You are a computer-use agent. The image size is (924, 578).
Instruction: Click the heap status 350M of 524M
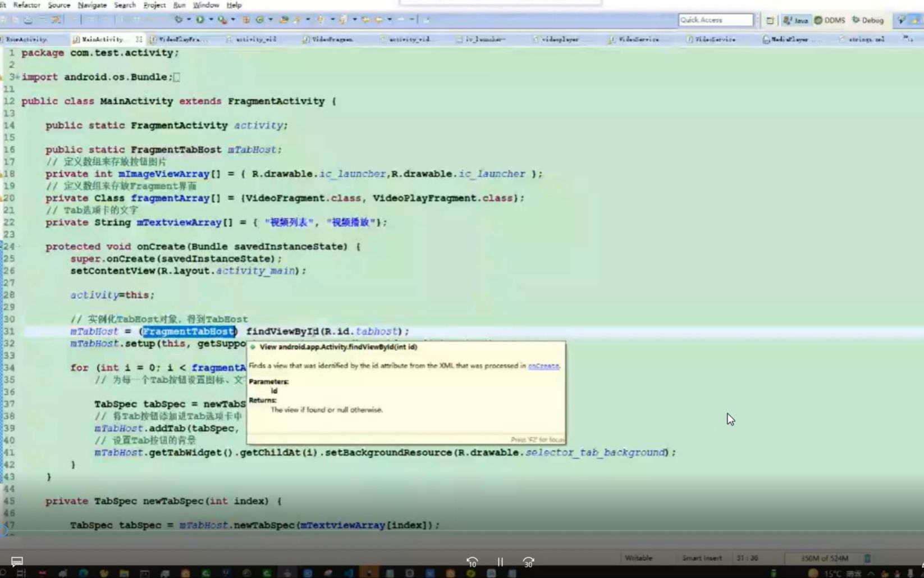tap(824, 558)
